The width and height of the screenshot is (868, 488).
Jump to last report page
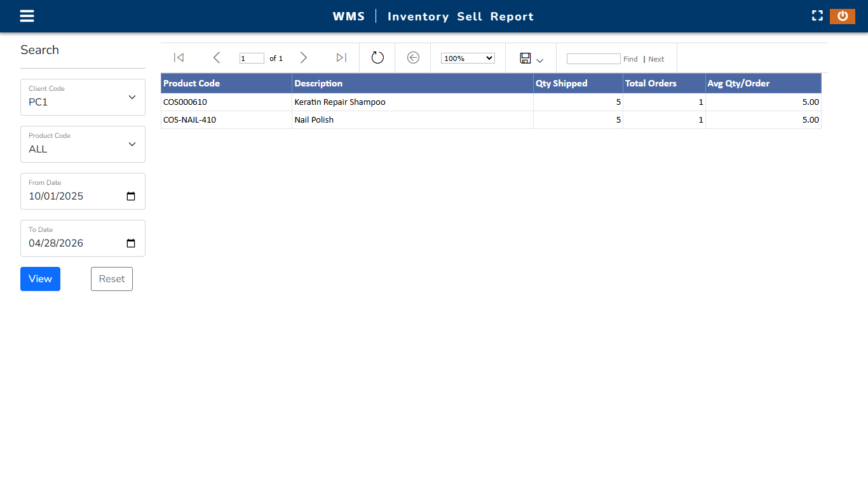point(341,58)
